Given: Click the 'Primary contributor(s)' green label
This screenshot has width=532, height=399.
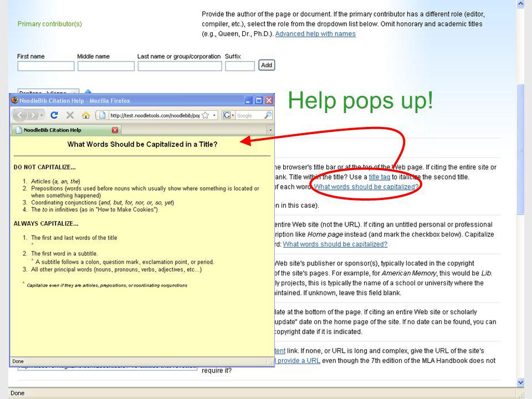Looking at the screenshot, I should coord(49,24).
